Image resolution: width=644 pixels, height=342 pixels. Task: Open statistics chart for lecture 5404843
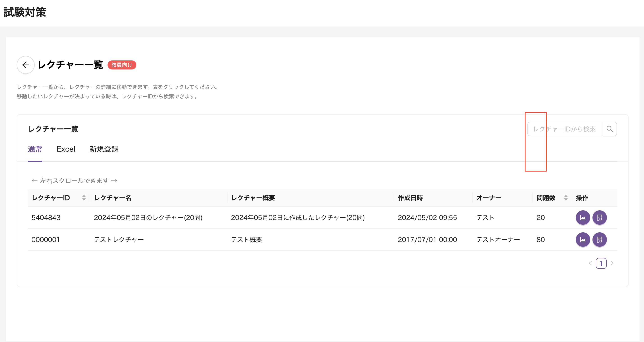coord(583,218)
